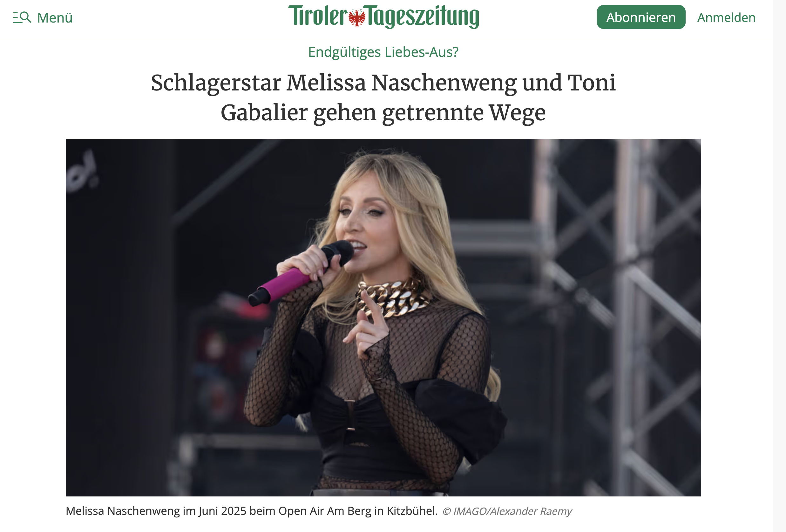Click the red eagle emblem in logo

[357, 18]
